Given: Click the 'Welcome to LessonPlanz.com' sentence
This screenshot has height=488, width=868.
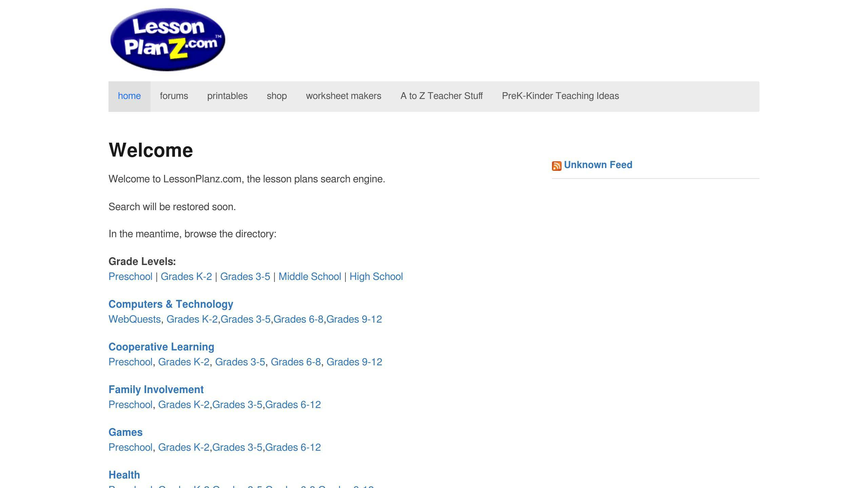Looking at the screenshot, I should [246, 179].
